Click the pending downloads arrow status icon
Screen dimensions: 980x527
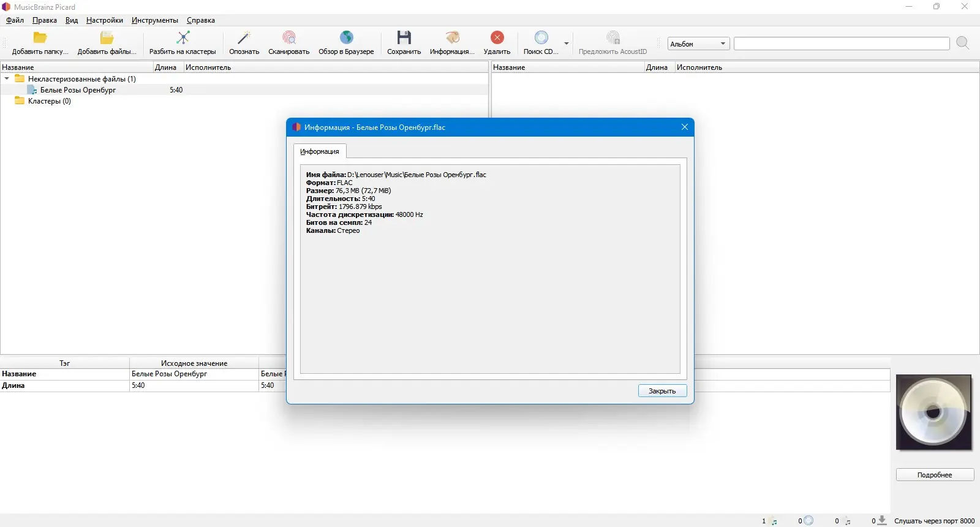coord(882,520)
